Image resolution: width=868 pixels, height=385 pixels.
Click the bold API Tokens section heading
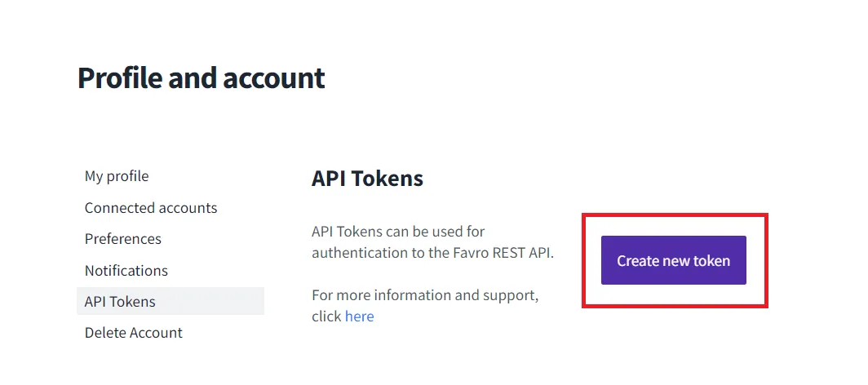367,179
